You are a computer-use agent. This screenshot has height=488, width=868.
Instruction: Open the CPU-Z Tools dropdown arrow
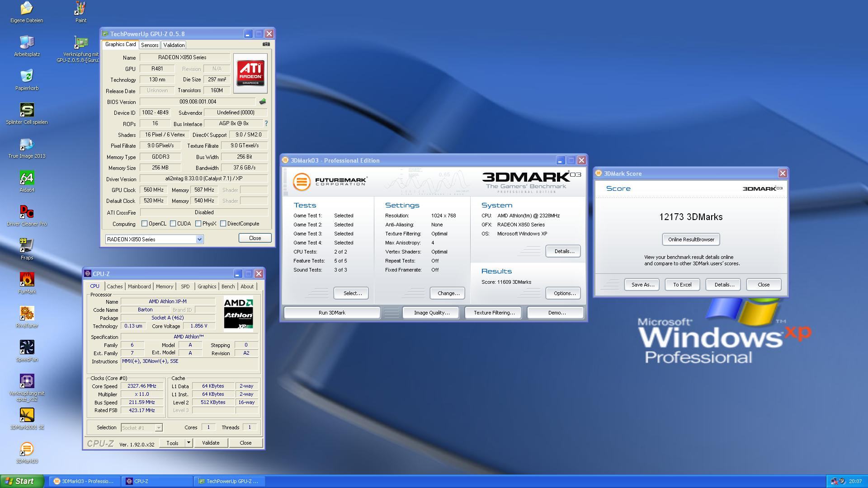(x=189, y=443)
